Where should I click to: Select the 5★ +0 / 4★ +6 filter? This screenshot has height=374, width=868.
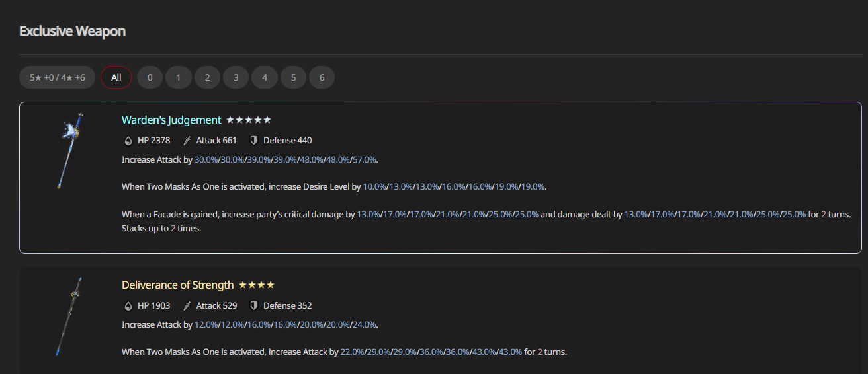click(x=57, y=77)
